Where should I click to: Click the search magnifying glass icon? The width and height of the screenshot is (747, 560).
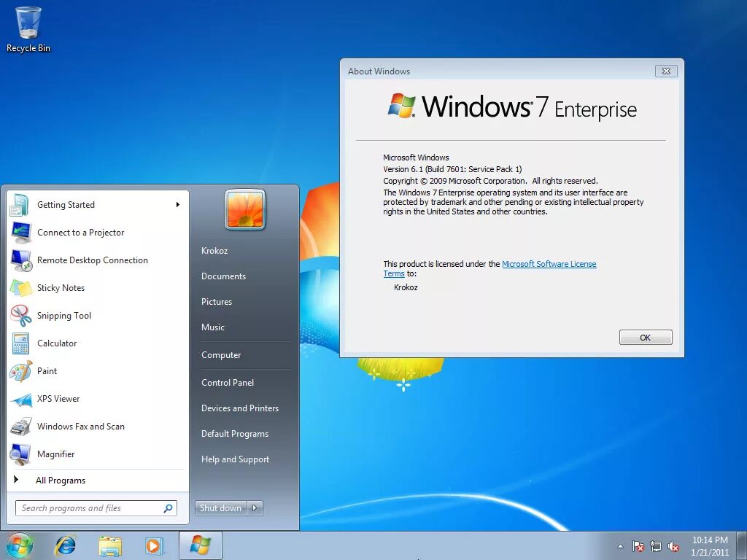pyautogui.click(x=168, y=508)
